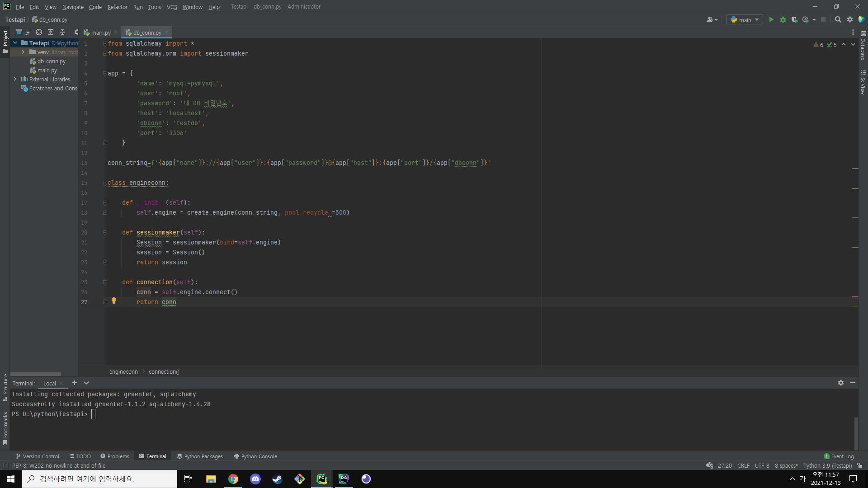The width and height of the screenshot is (868, 488).
Task: Open the Event Log
Action: 839,456
